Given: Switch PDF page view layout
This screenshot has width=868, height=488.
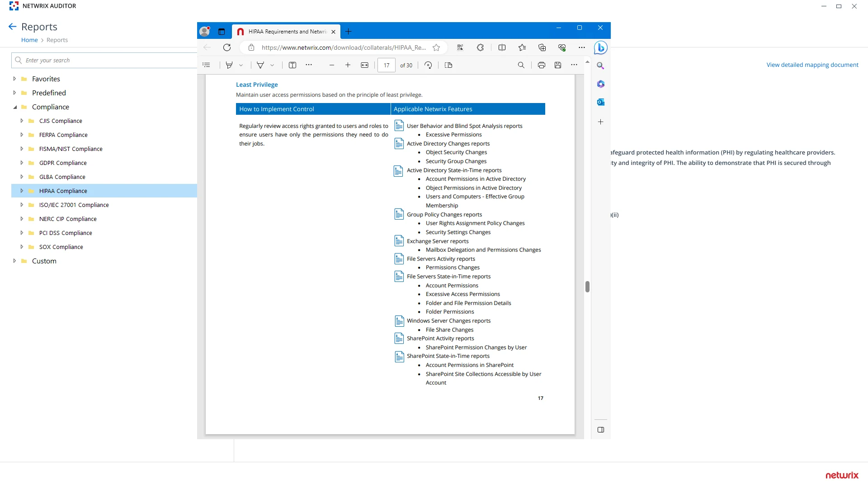Looking at the screenshot, I should (448, 65).
